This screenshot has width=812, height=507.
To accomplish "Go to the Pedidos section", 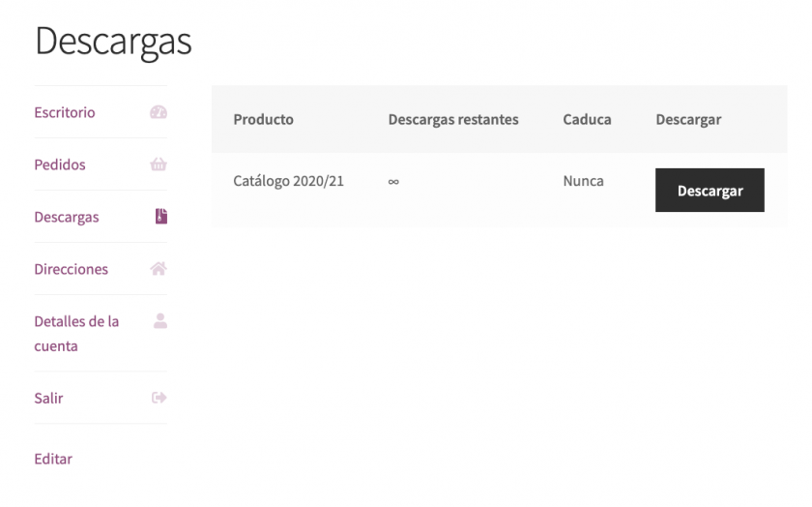I will [60, 164].
